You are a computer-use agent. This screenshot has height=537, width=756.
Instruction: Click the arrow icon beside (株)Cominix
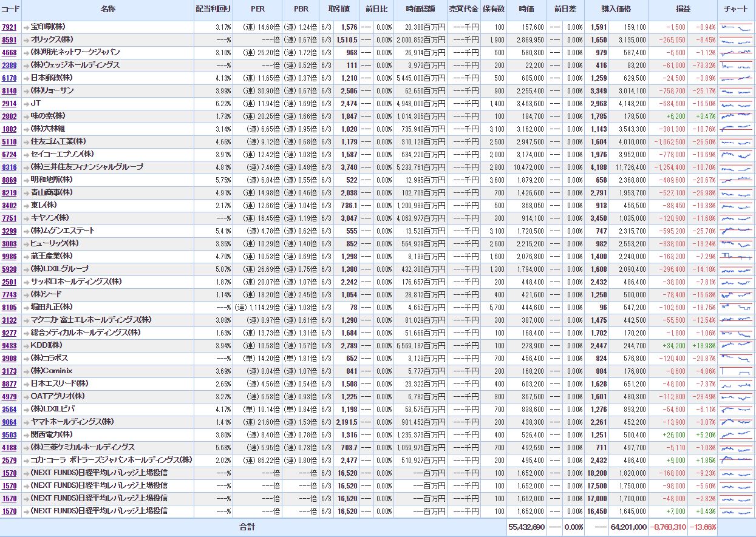[26, 371]
